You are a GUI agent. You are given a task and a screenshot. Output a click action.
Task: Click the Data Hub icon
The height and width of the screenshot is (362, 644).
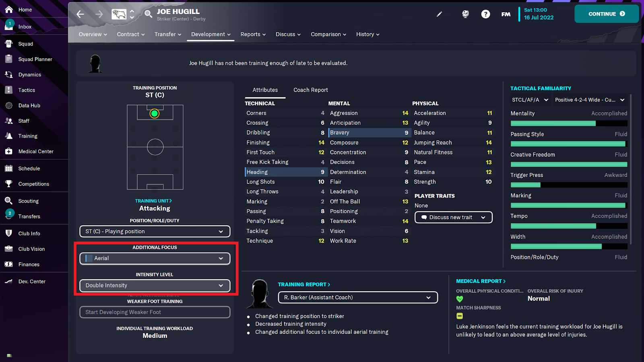pos(9,105)
